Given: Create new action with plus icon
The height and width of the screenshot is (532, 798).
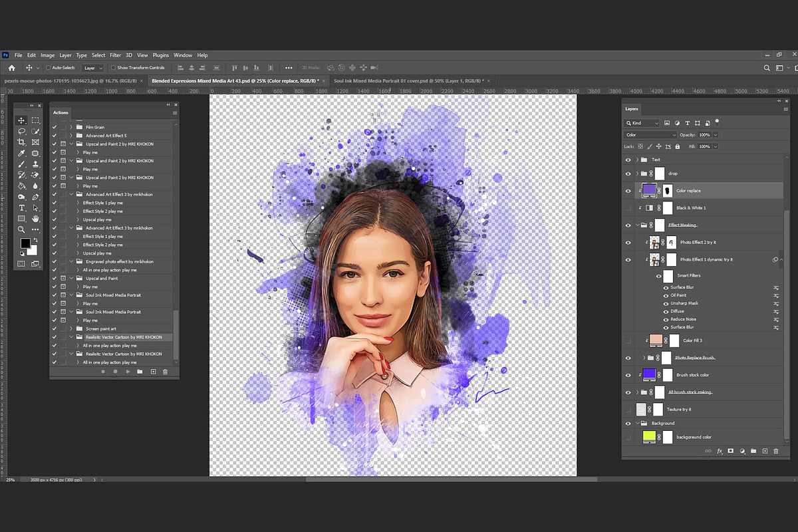Looking at the screenshot, I should (x=153, y=372).
